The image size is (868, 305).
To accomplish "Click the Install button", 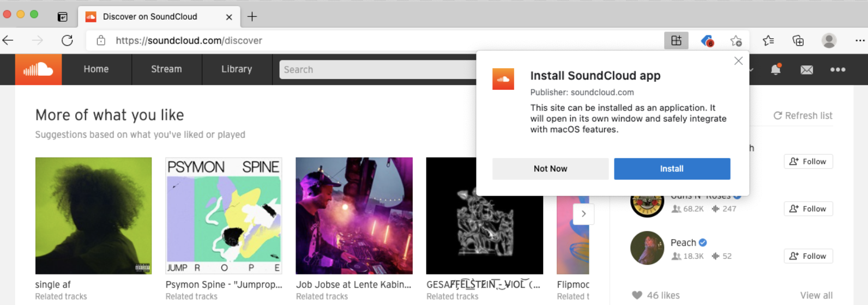I will (672, 169).
